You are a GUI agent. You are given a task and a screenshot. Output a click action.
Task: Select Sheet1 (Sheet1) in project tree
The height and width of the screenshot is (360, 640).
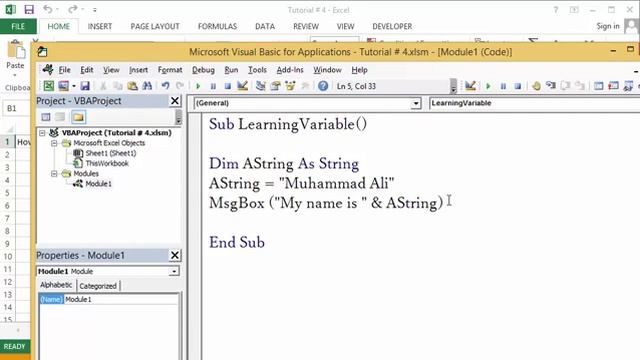[111, 153]
